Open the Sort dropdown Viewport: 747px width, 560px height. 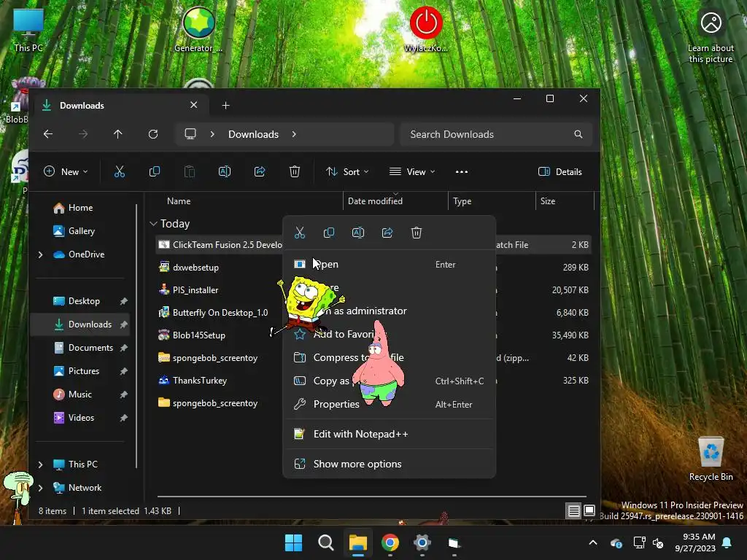pyautogui.click(x=347, y=172)
